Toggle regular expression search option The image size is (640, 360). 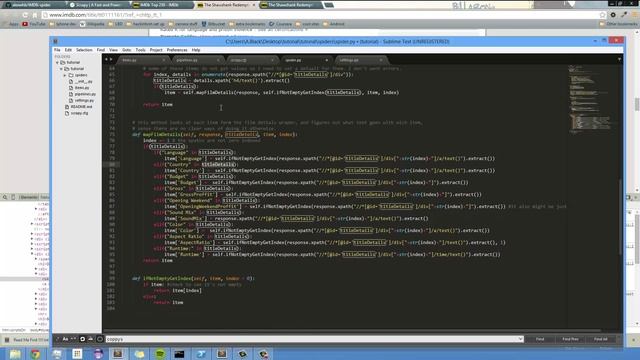coord(57,339)
